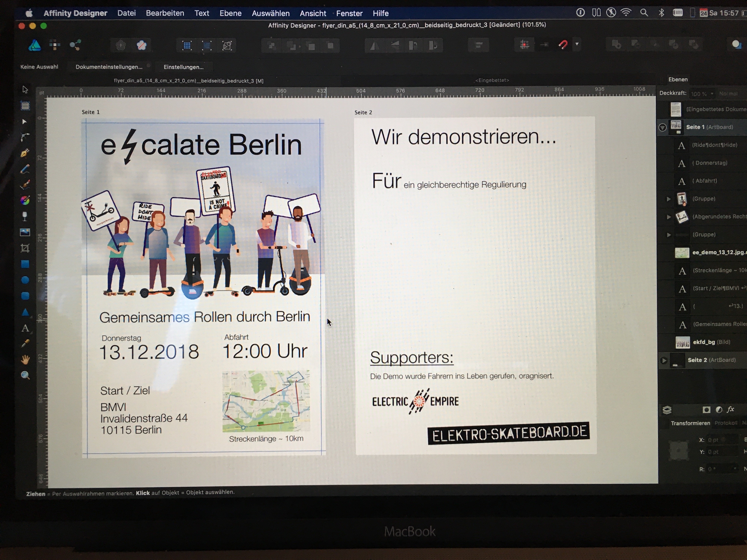Open the Ebene menu
Image resolution: width=747 pixels, height=560 pixels.
[x=230, y=13]
